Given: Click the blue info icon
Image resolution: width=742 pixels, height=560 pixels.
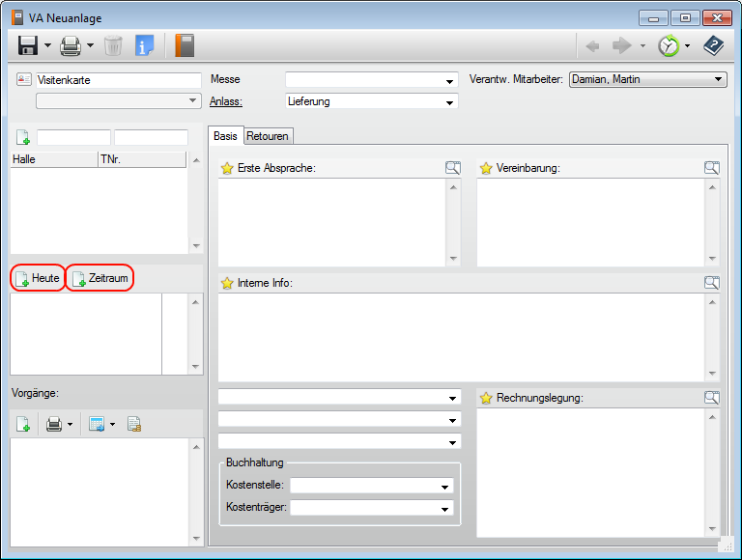Looking at the screenshot, I should [x=145, y=45].
